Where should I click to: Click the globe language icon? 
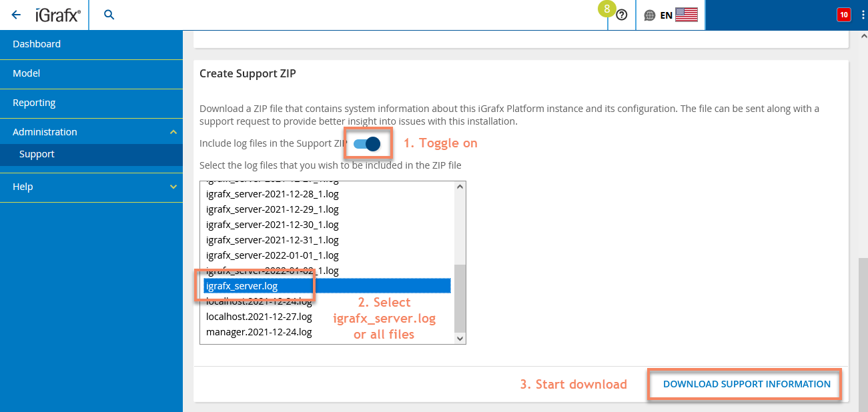click(650, 15)
